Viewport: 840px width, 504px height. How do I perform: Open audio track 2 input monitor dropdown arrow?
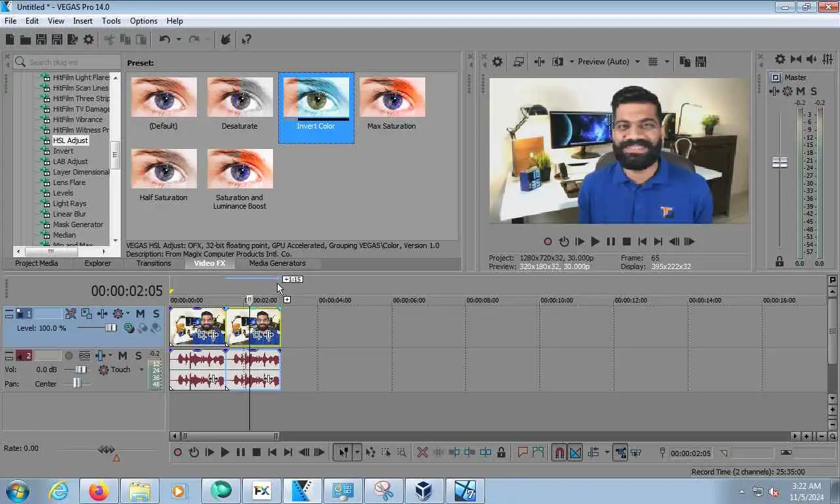coord(109,356)
